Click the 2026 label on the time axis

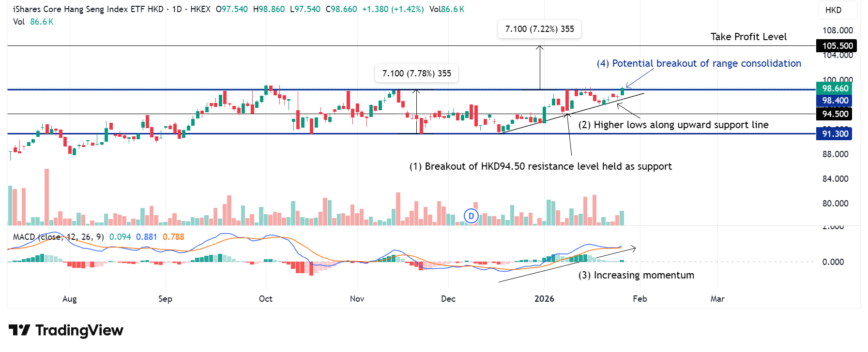click(x=544, y=299)
